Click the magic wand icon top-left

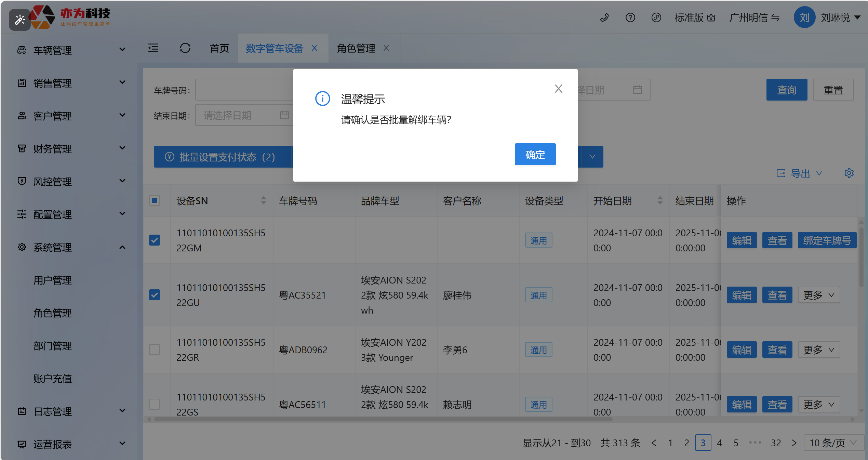pos(20,20)
